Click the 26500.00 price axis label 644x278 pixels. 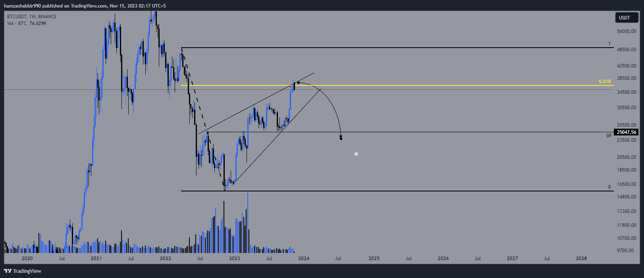(627, 125)
